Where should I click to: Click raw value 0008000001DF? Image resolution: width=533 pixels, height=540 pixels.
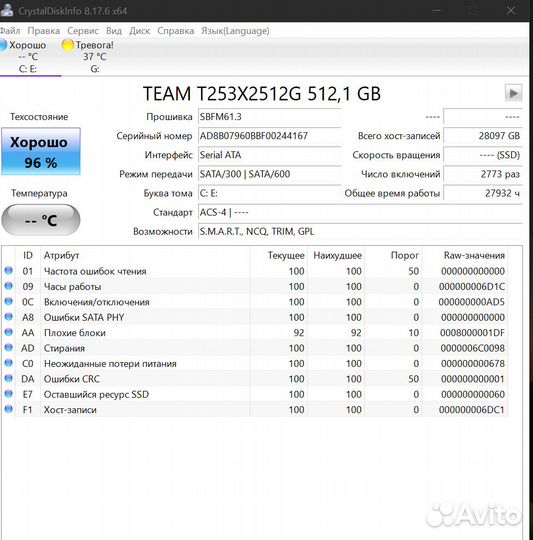pos(472,333)
